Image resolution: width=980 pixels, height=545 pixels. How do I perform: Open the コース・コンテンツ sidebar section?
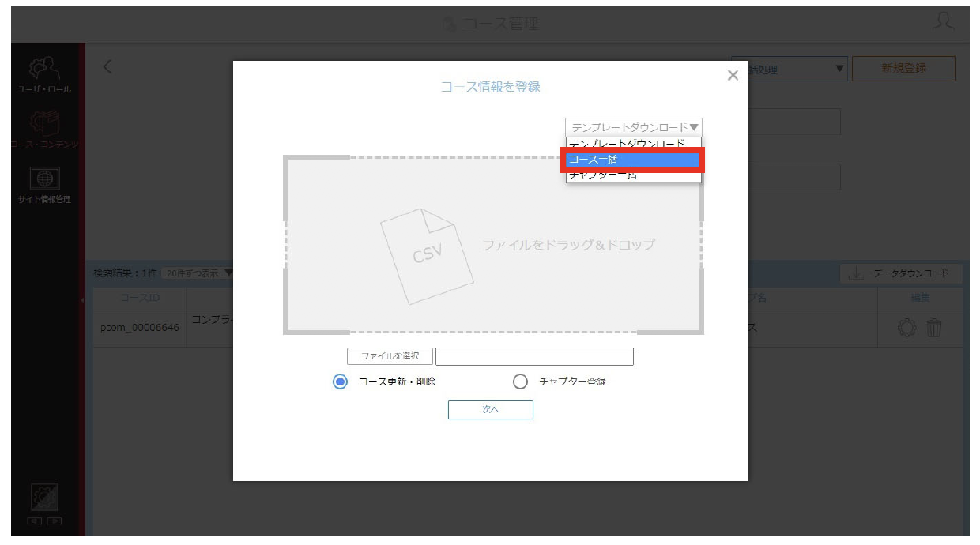[x=44, y=130]
